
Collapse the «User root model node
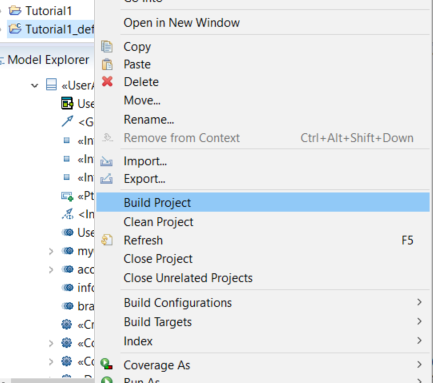pos(35,86)
